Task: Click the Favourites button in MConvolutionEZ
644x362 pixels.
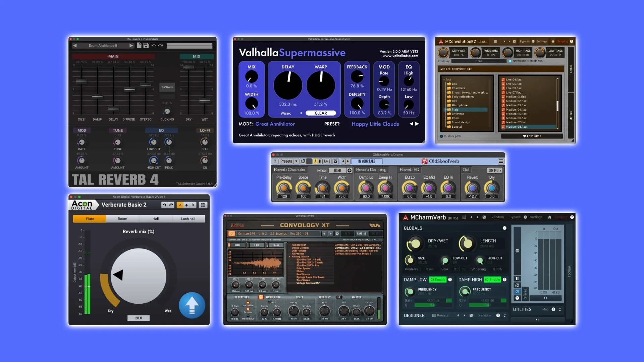Action: coord(532,136)
